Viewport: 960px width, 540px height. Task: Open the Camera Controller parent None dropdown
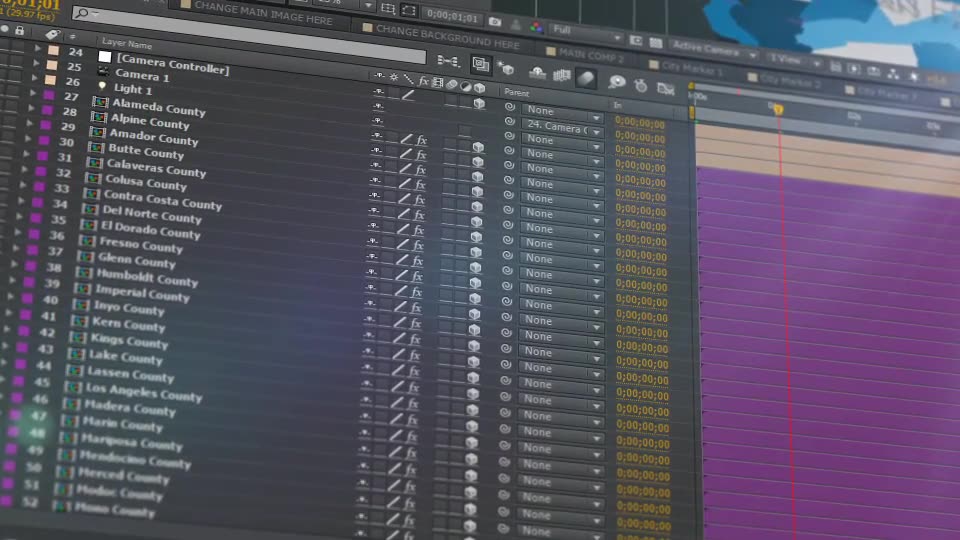click(x=563, y=112)
